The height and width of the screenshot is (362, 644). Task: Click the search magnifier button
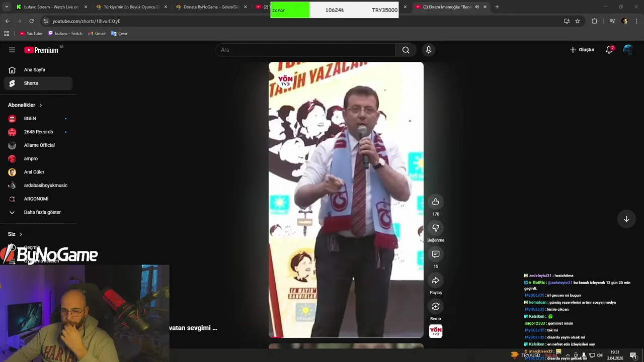click(406, 50)
